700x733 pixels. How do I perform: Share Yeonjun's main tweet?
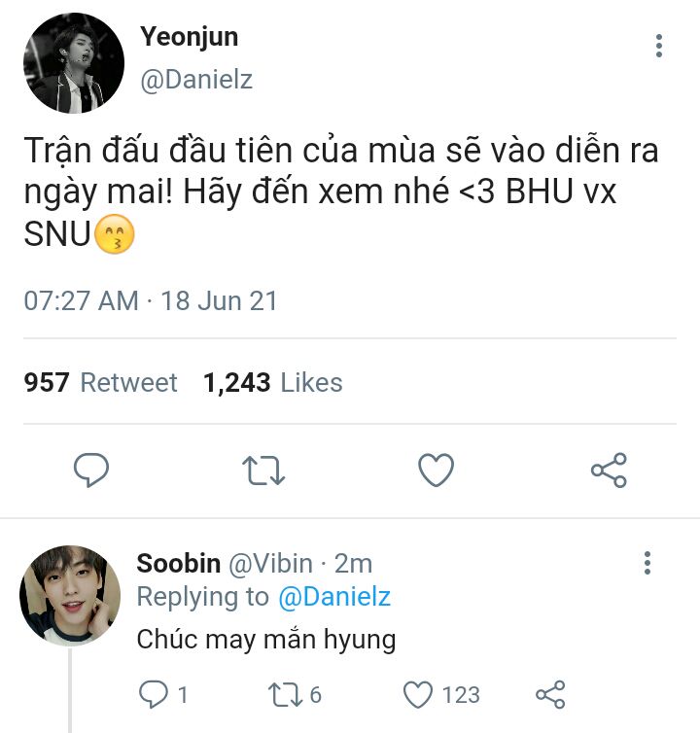609,471
